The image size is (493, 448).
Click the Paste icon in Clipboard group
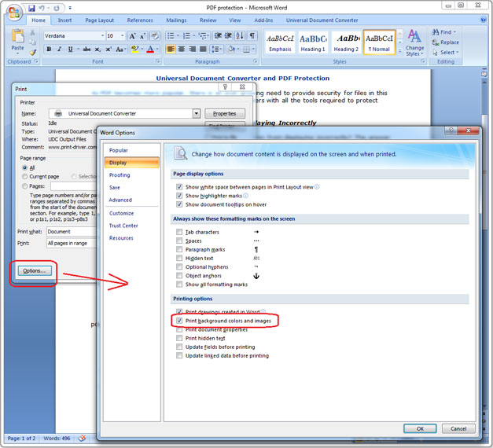coord(17,41)
